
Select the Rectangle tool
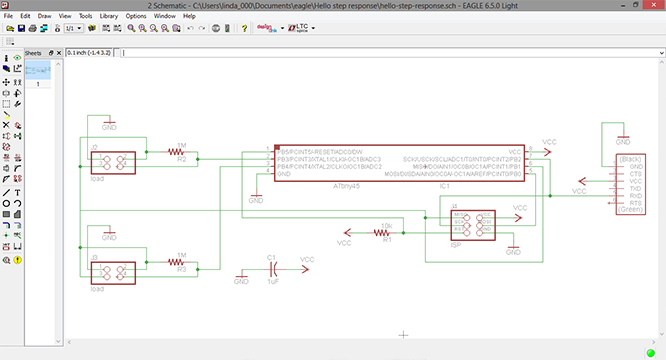coord(6,214)
